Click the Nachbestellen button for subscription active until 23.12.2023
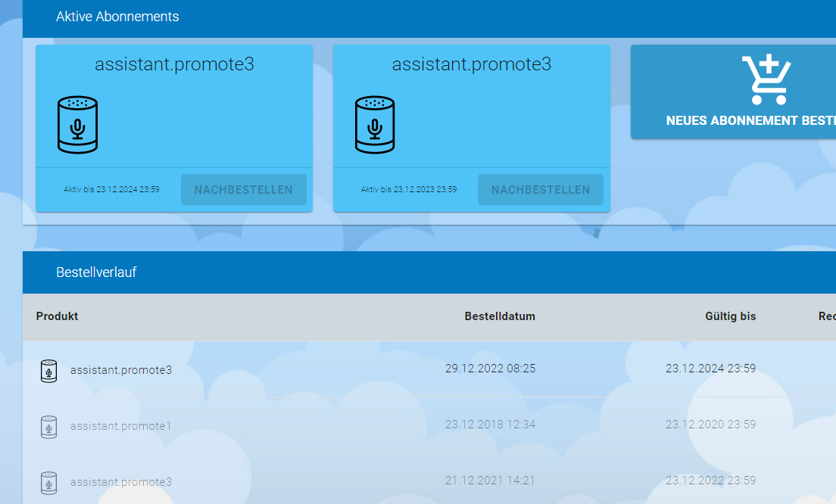This screenshot has width=836, height=504. click(541, 190)
